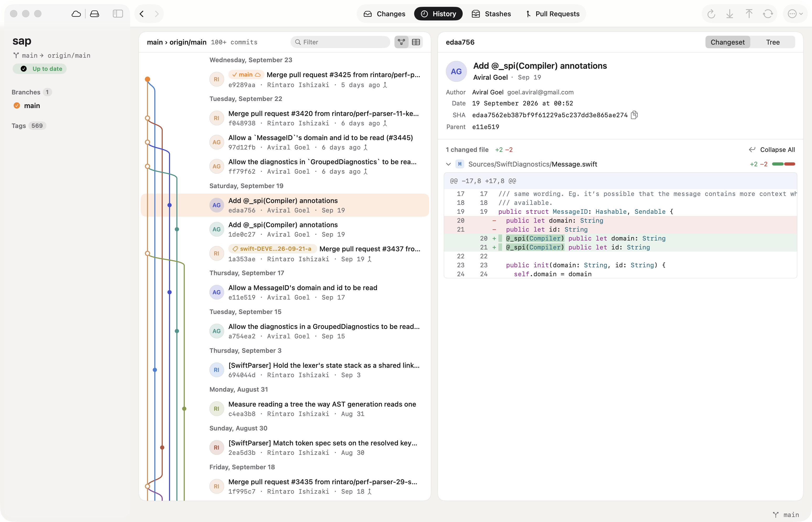Viewport: 812px width, 522px height.
Task: Open the Stashes tab
Action: [x=491, y=14]
